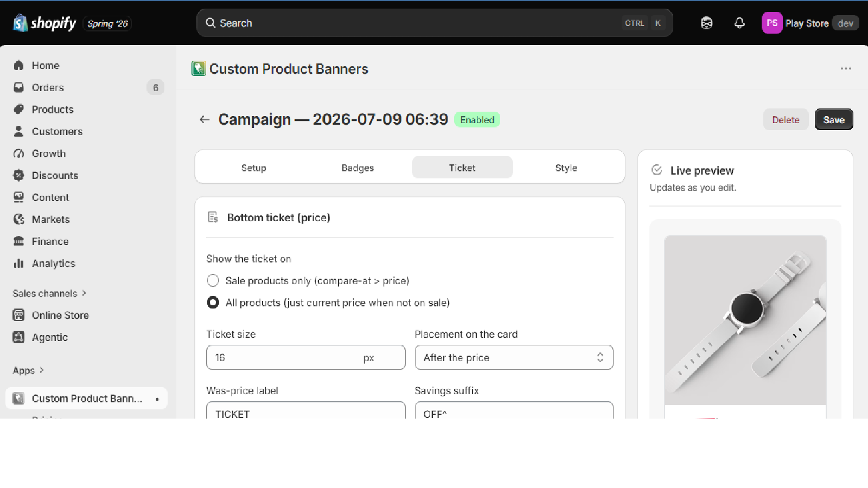This screenshot has width=868, height=488.
Task: Click the Live preview check icon
Action: pos(656,170)
